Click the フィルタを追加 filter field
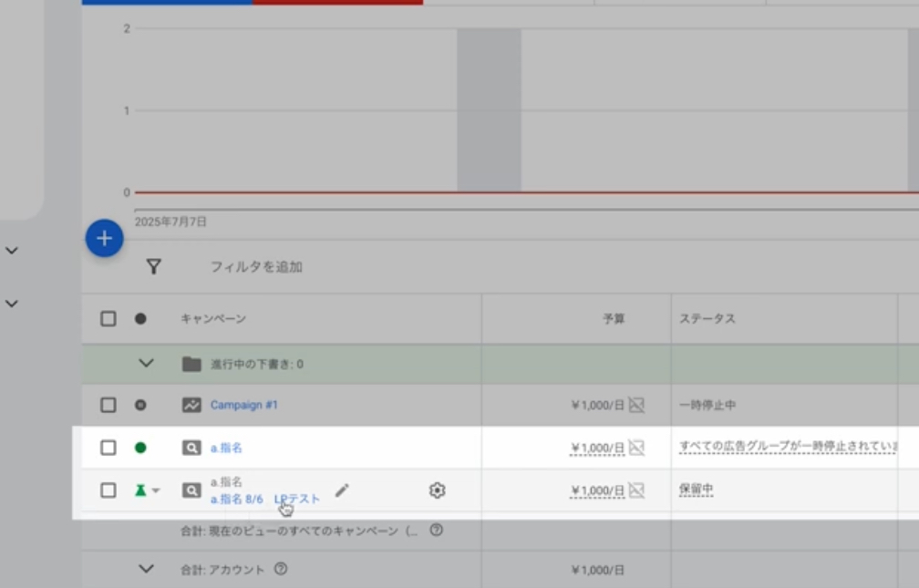 click(x=256, y=267)
